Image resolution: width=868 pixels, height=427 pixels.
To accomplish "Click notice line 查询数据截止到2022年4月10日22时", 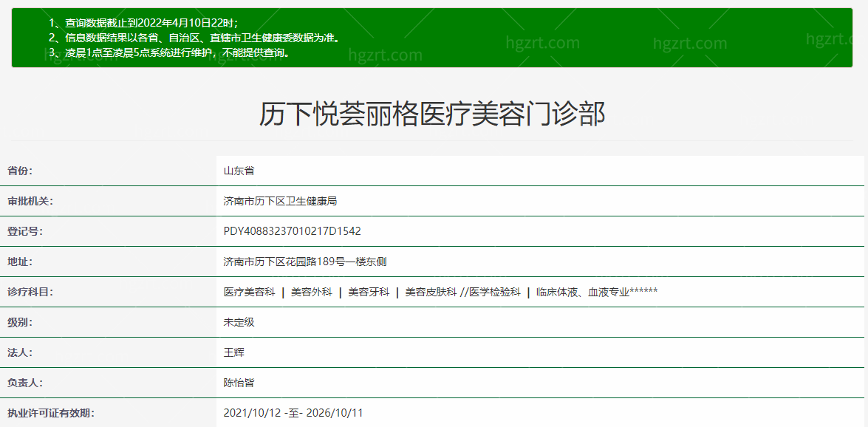I will [144, 23].
